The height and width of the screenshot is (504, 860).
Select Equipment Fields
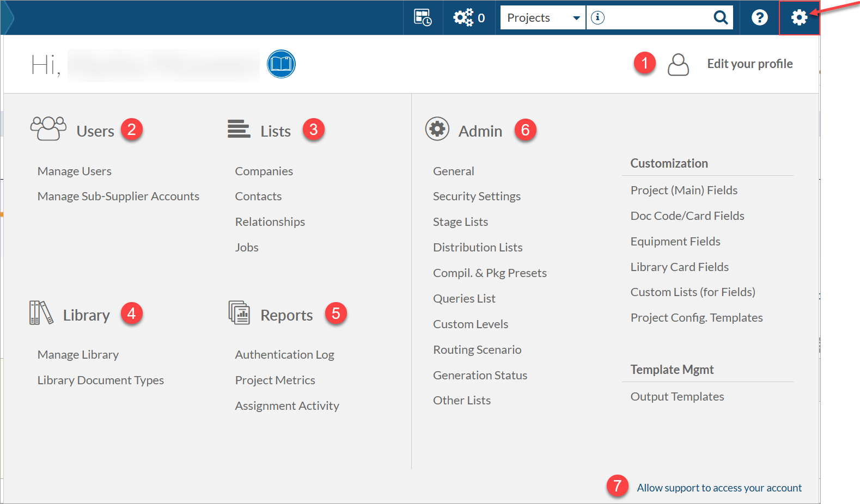tap(675, 242)
